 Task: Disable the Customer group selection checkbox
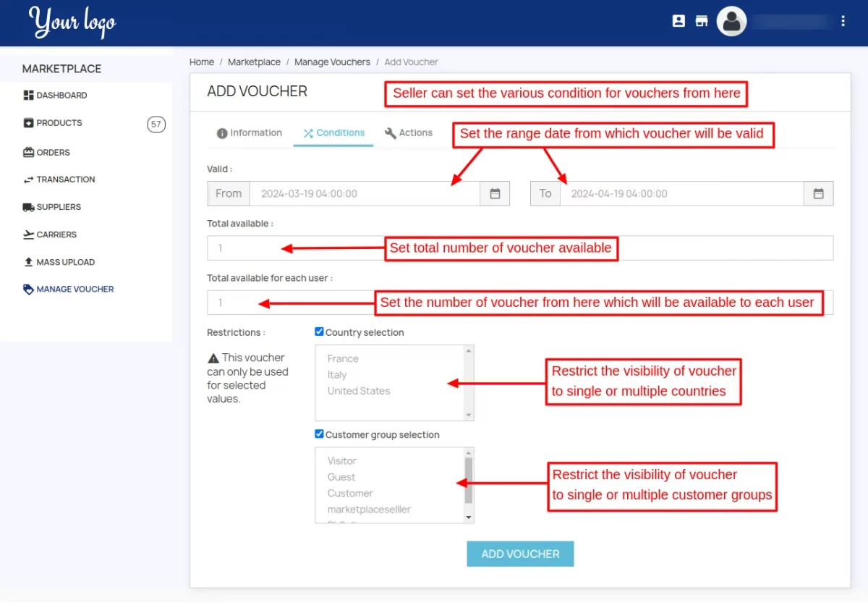click(319, 434)
